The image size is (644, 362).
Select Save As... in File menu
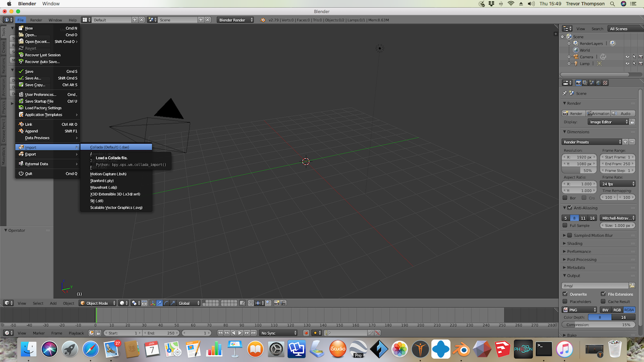(x=47, y=78)
